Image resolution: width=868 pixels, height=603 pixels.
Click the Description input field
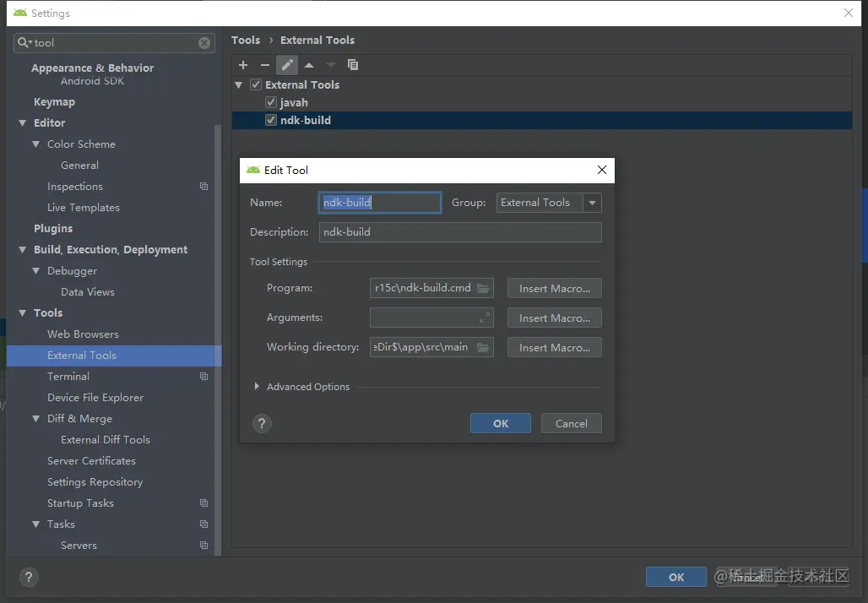coord(460,232)
